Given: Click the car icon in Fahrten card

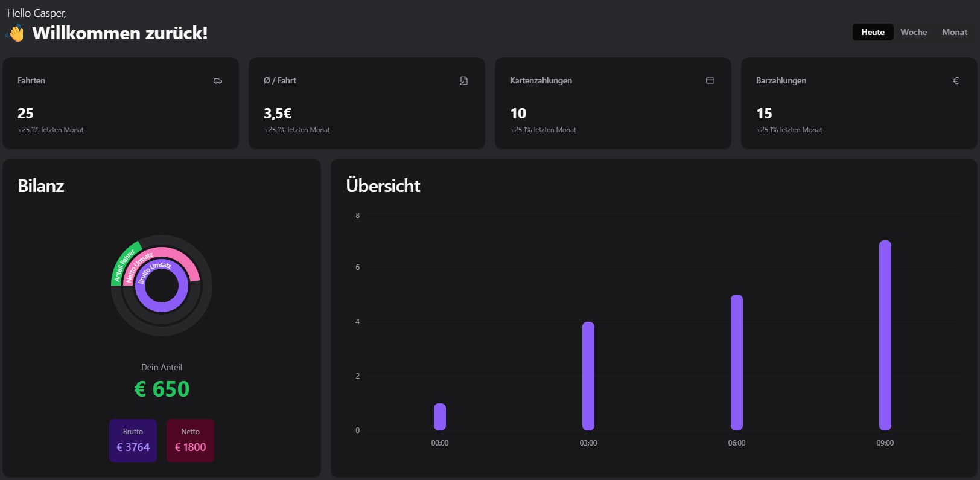Looking at the screenshot, I should coord(218,81).
